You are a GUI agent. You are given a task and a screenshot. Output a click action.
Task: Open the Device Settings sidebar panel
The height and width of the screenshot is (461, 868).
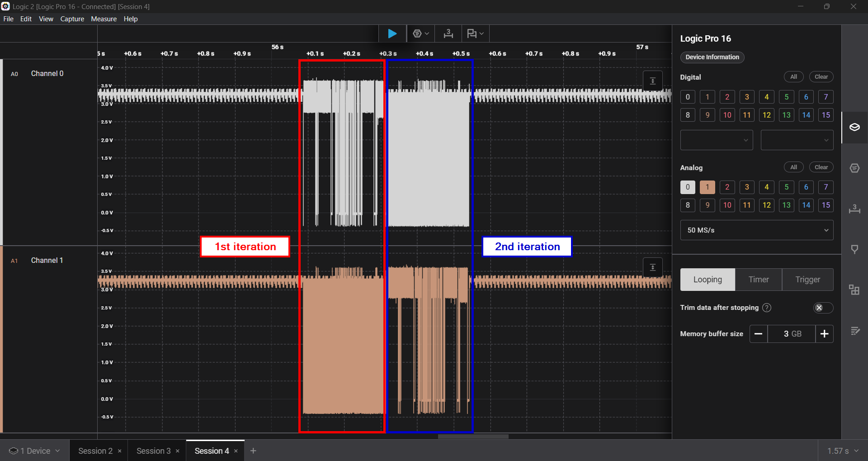click(x=854, y=127)
